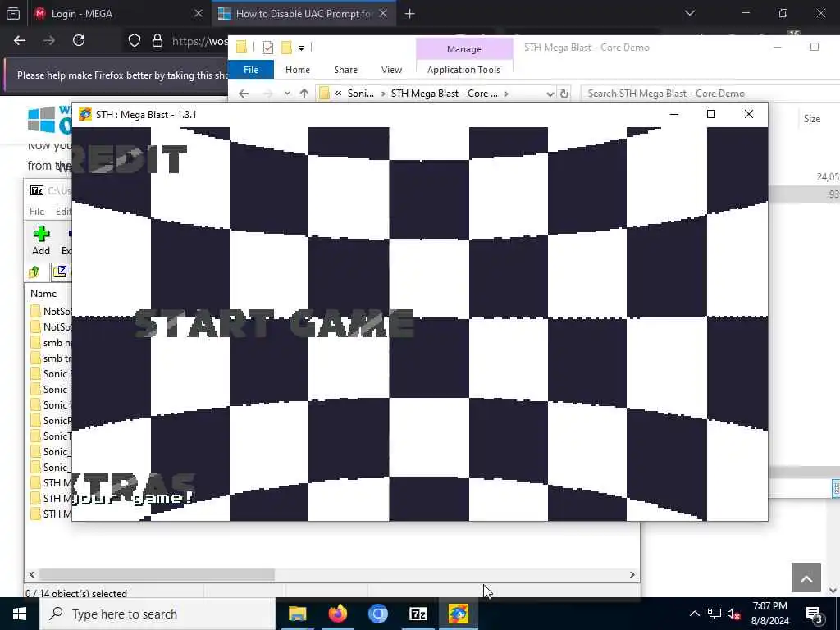Open the Windows Start menu

pos(20,614)
